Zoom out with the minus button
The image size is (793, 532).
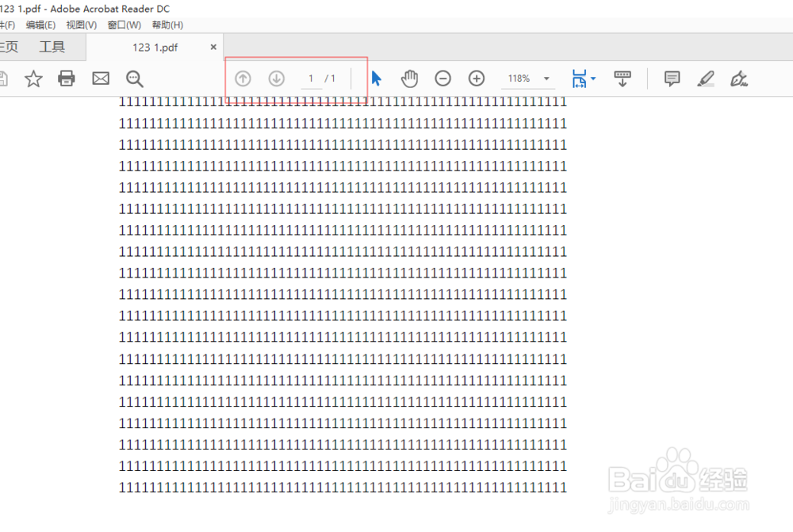442,78
